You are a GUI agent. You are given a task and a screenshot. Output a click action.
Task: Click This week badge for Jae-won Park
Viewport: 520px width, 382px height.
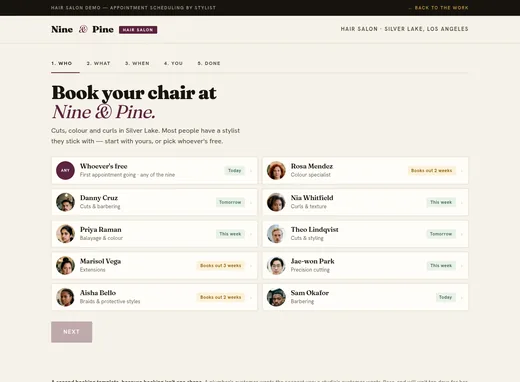441,265
